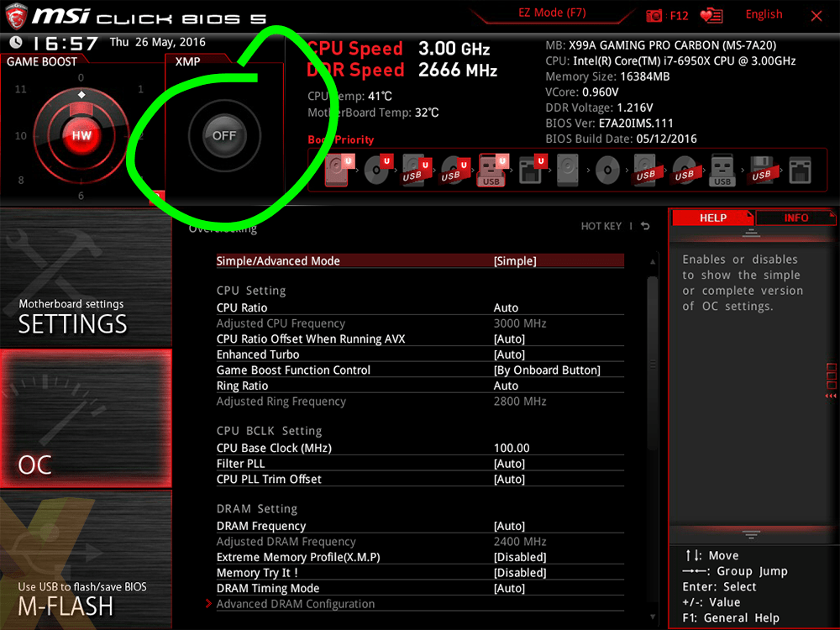
Task: Click the DDR Voltage 1.216V text
Action: point(599,108)
